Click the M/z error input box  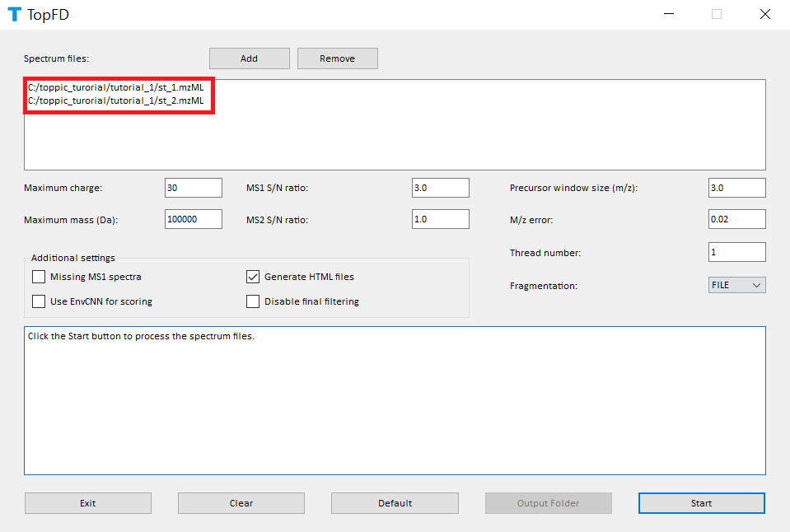(x=736, y=219)
